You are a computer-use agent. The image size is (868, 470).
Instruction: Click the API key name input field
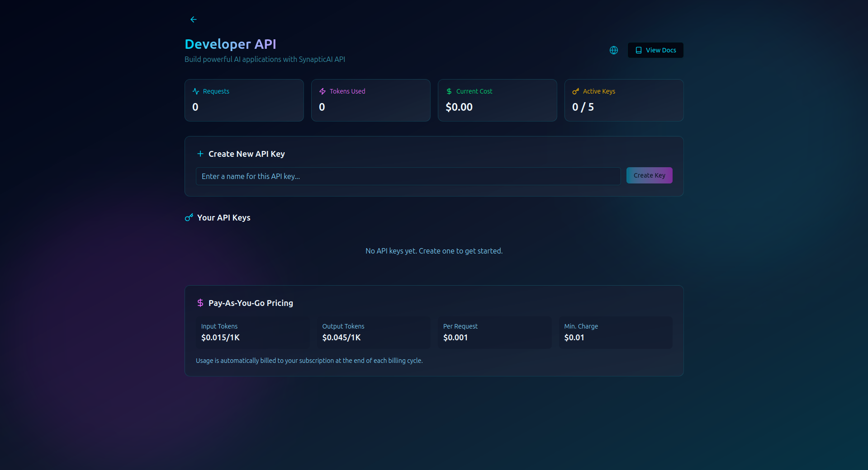[408, 176]
